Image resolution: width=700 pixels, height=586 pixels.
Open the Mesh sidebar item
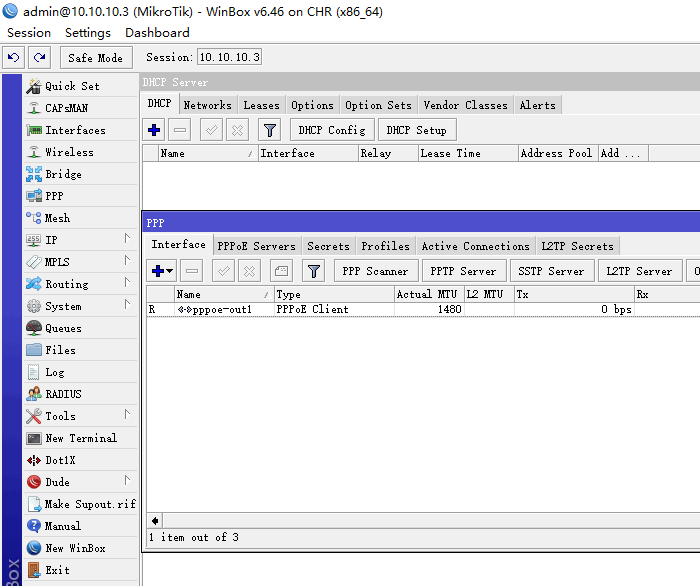(80, 218)
